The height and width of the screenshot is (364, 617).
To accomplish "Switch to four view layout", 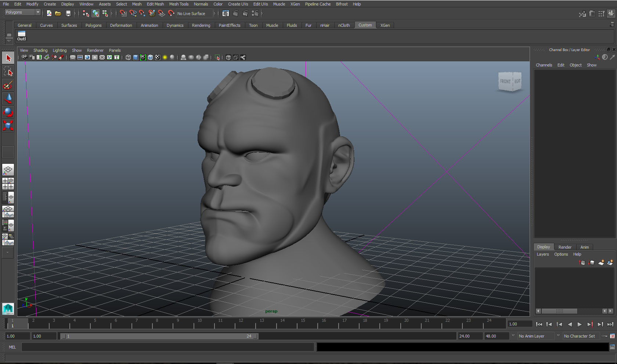I will click(8, 184).
